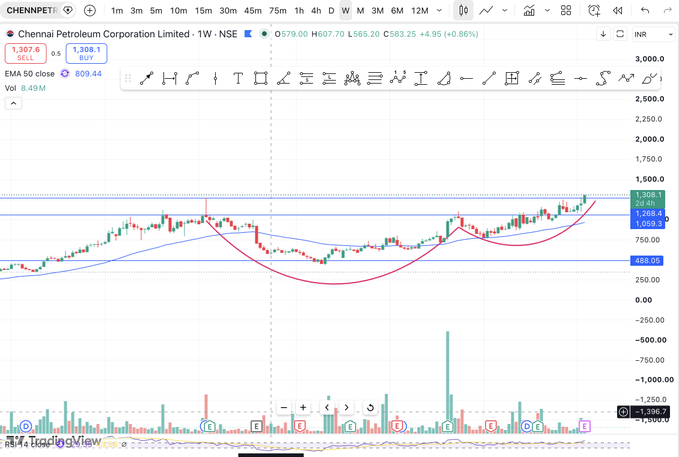Image resolution: width=679 pixels, height=457 pixels.
Task: Create a new alert with clock icon
Action: pyautogui.click(x=594, y=10)
